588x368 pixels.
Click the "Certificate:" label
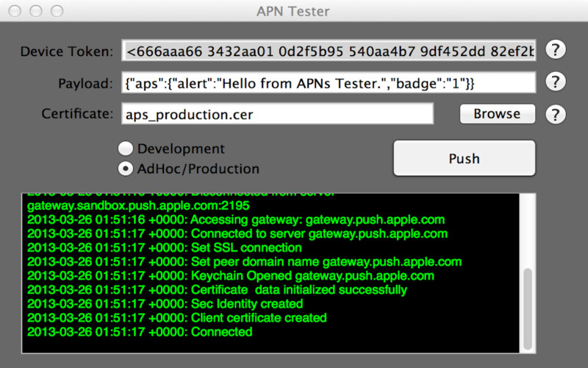click(77, 113)
